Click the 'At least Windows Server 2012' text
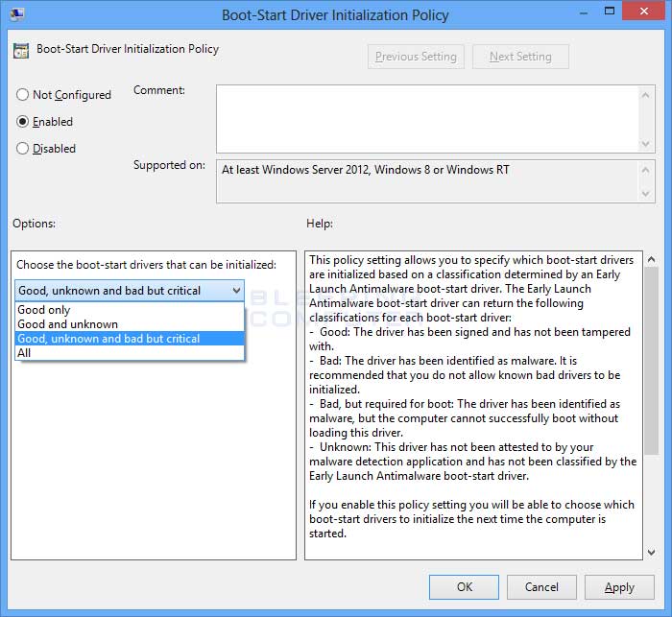The height and width of the screenshot is (617, 672). click(x=366, y=170)
